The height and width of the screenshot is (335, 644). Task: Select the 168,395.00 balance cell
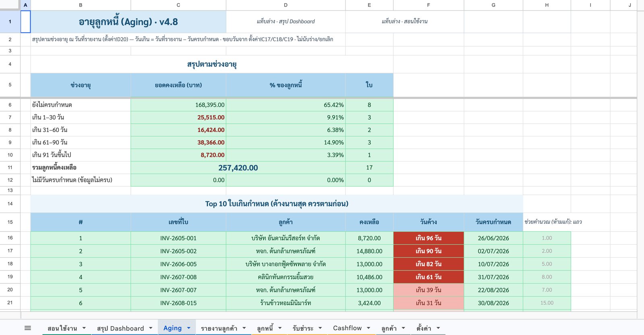178,105
